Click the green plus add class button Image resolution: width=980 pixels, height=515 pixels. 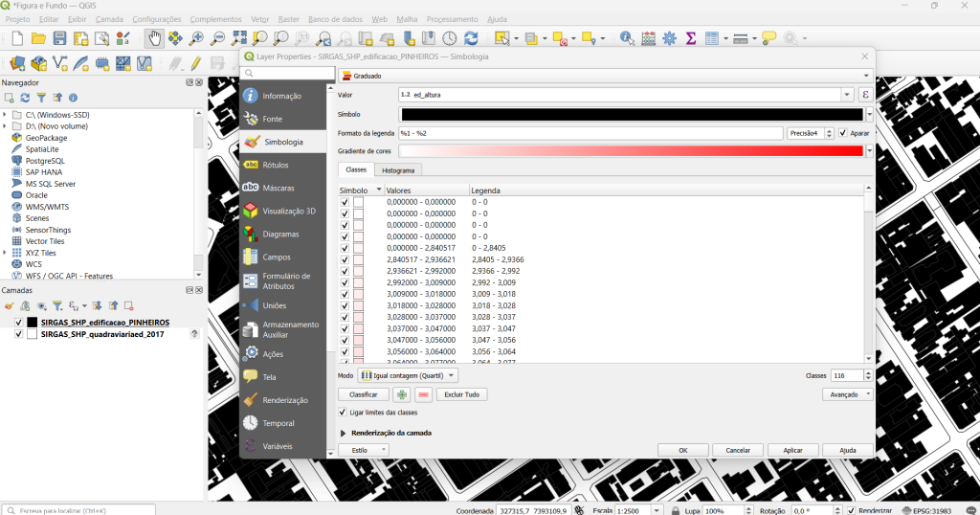tap(401, 394)
